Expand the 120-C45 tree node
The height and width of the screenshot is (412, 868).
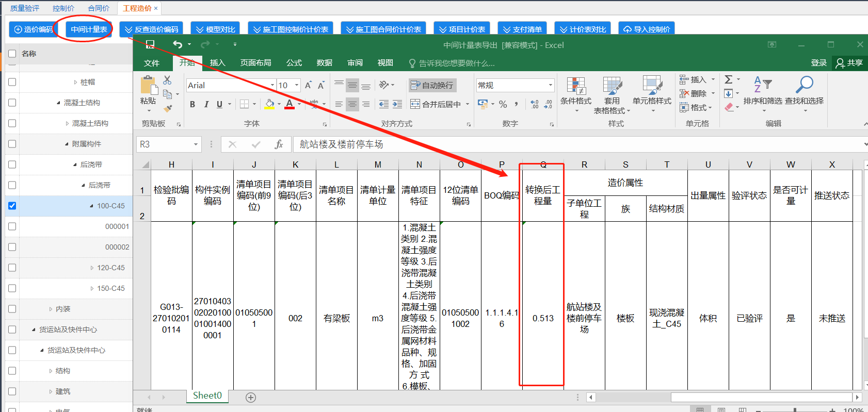click(x=92, y=268)
